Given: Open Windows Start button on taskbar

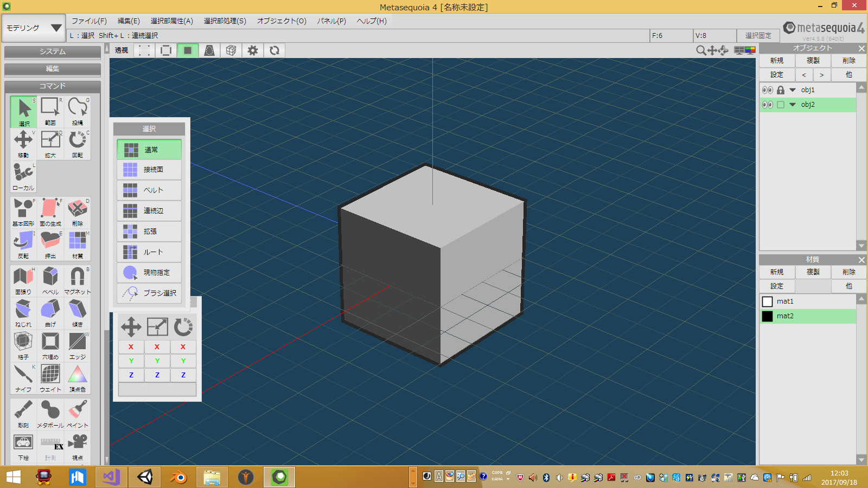Looking at the screenshot, I should [13, 477].
